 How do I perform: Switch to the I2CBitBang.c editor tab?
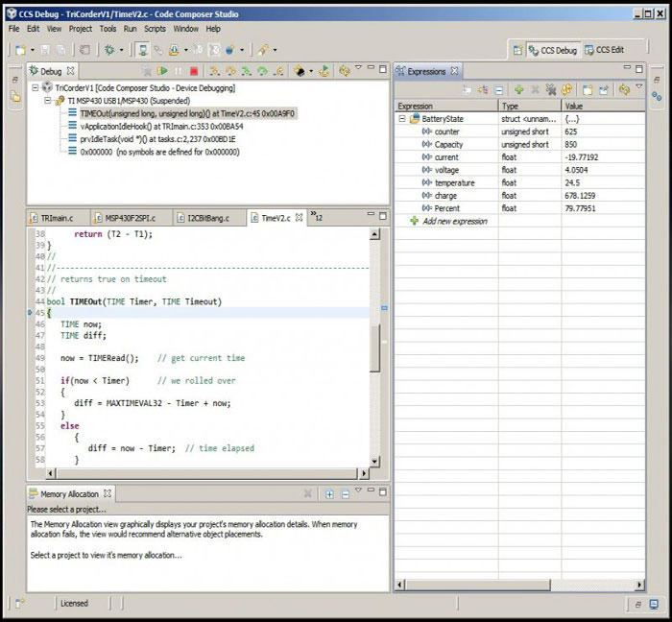pyautogui.click(x=206, y=218)
